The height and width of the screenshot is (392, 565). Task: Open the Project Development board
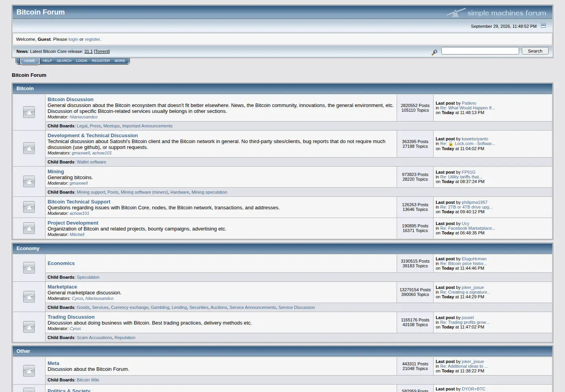click(73, 223)
